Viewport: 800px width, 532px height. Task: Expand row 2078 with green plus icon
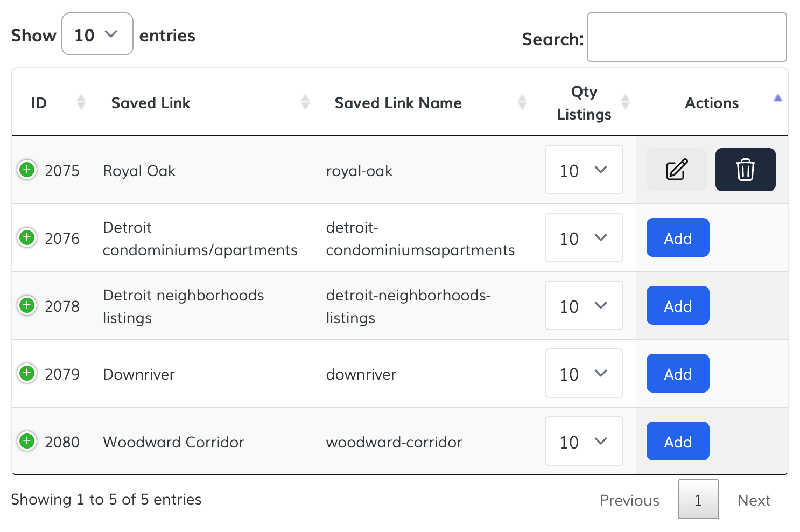[27, 305]
